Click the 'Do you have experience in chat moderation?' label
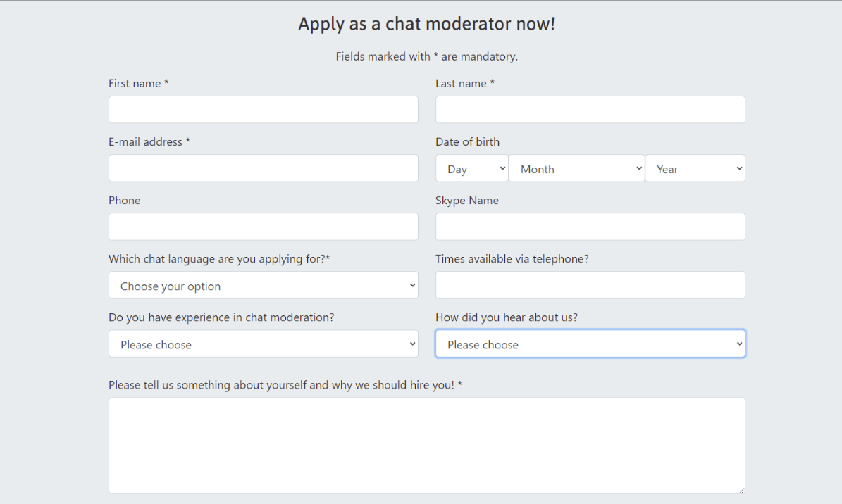This screenshot has height=504, width=842. click(x=221, y=317)
